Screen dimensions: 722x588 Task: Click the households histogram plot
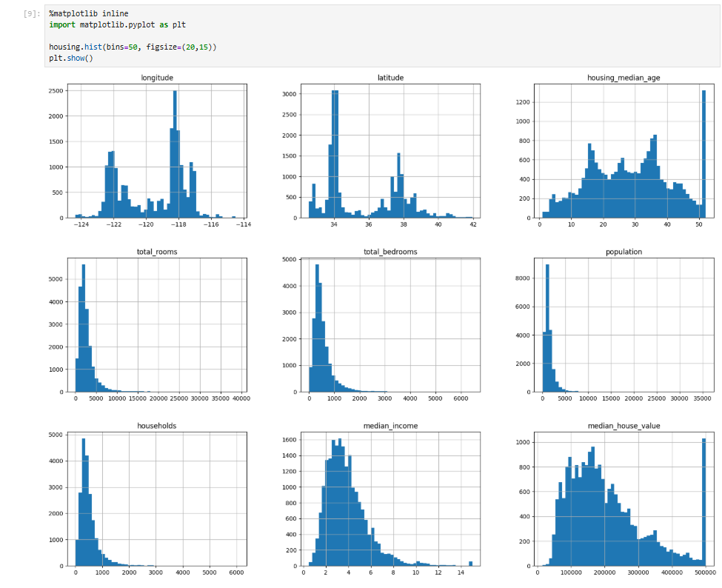[157, 499]
